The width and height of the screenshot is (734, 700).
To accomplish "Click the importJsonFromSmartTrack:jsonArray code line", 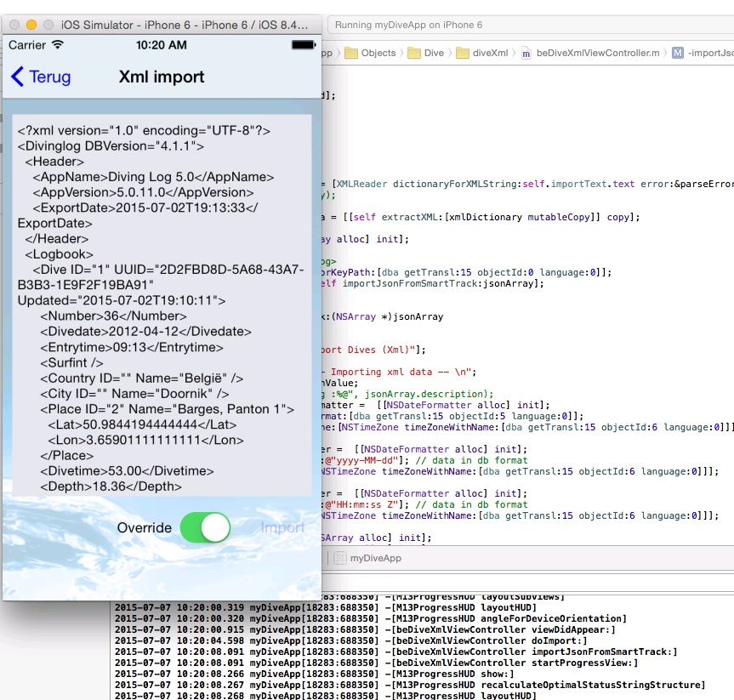I will click(x=433, y=284).
